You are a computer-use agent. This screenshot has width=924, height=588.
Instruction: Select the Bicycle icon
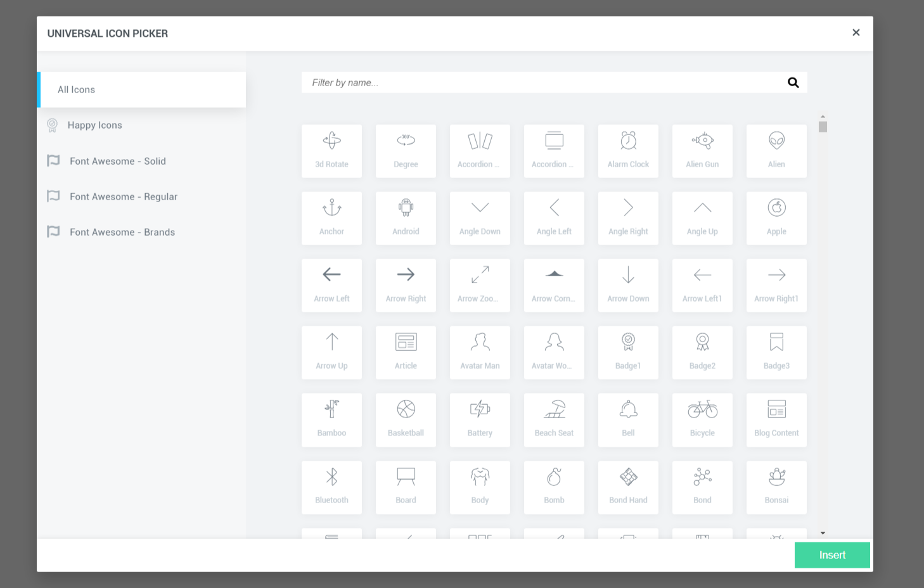(x=702, y=419)
